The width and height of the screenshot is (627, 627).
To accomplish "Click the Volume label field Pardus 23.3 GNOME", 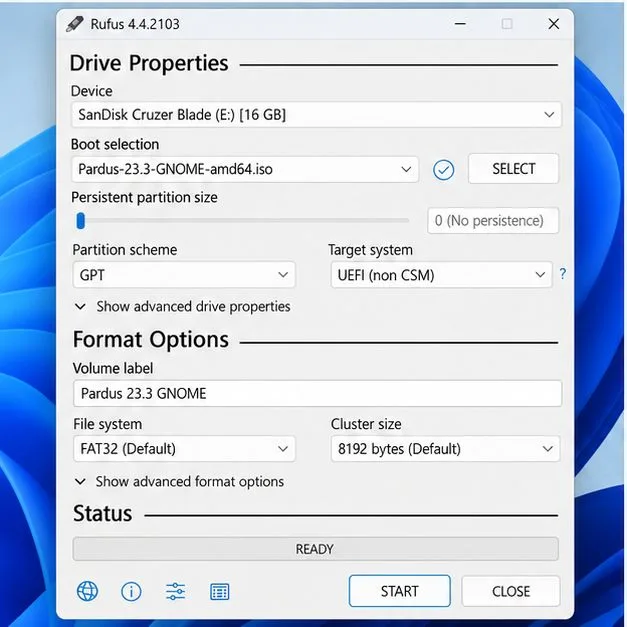I will click(x=317, y=393).
